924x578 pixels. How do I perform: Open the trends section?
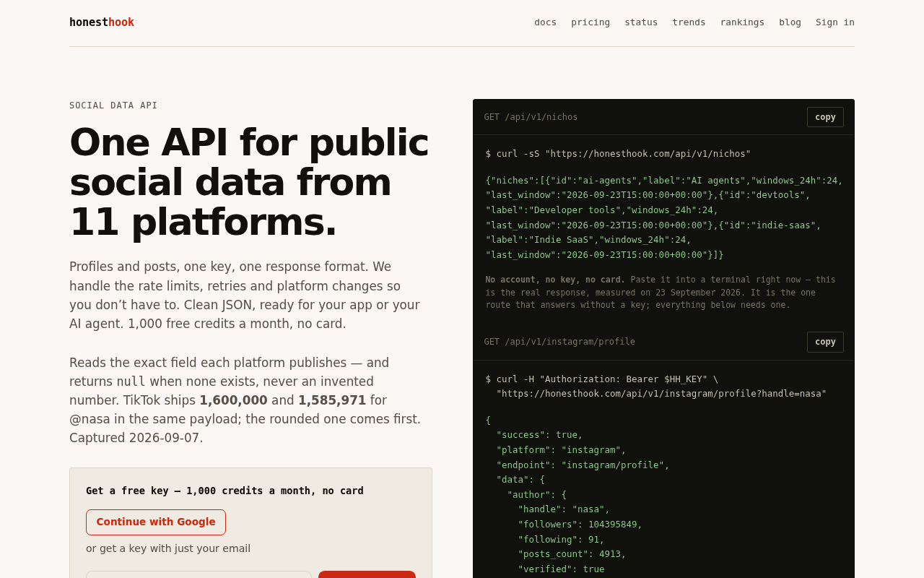pyautogui.click(x=689, y=22)
